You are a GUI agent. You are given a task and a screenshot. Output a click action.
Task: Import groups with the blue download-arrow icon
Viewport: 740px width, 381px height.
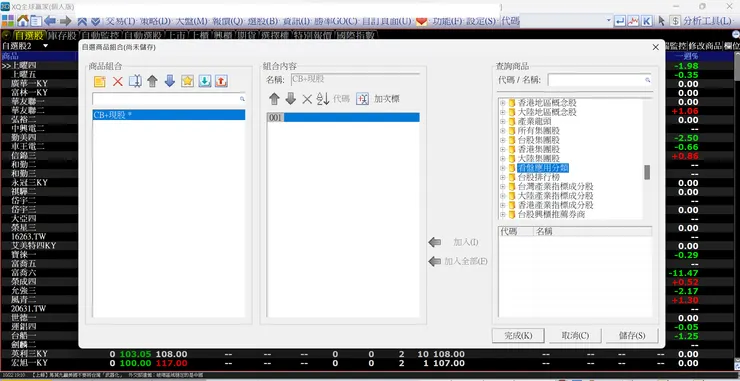(x=204, y=81)
